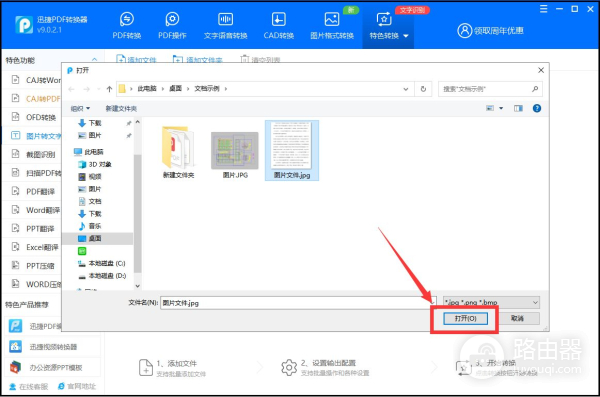Open the 组织 dropdown menu
The height and width of the screenshot is (397, 600).
pyautogui.click(x=80, y=109)
